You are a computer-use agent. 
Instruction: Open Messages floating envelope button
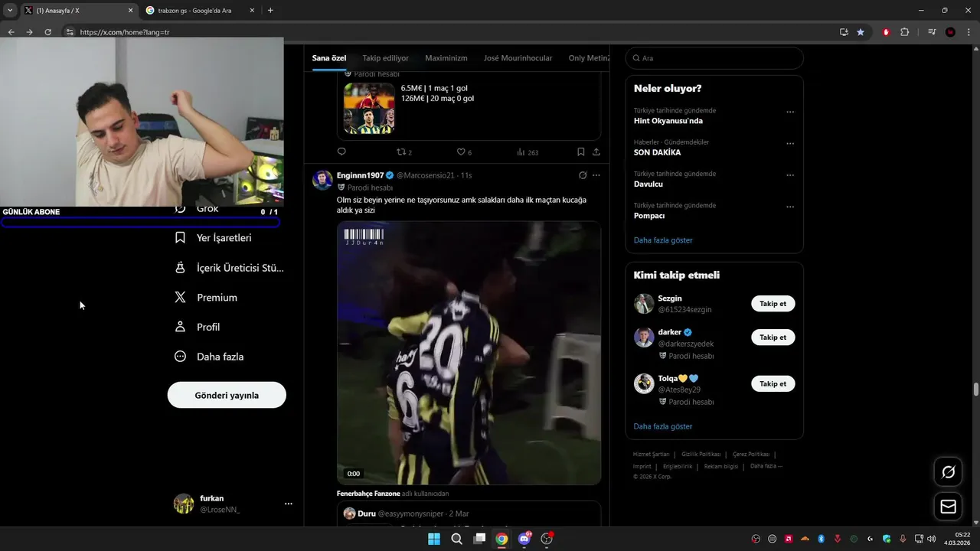pyautogui.click(x=948, y=507)
